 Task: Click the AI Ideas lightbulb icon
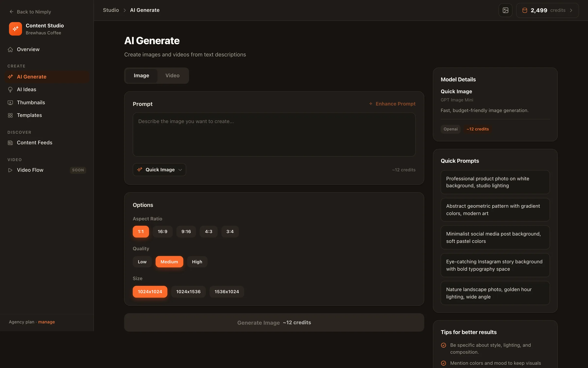10,90
